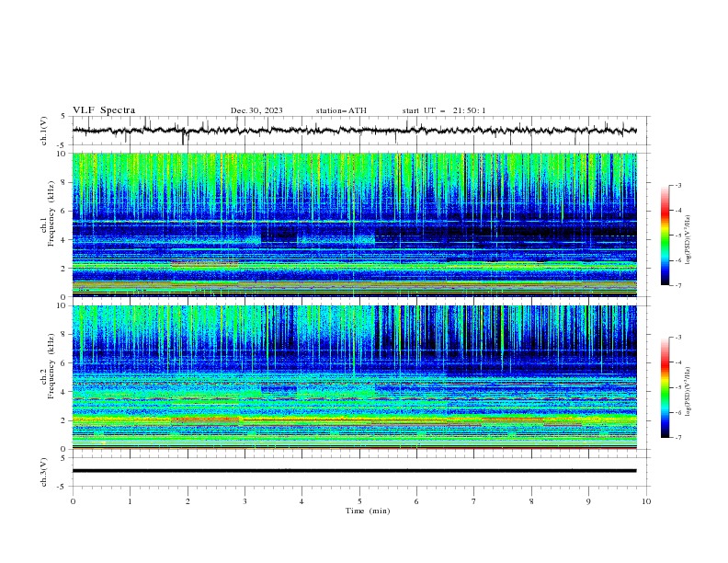Click the 'start UT = 21:50:1' header text

[x=444, y=110]
